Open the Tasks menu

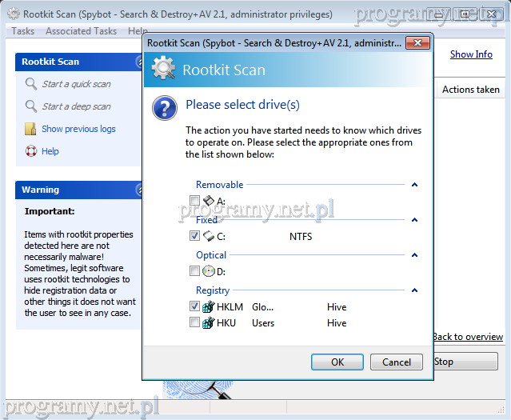click(23, 31)
